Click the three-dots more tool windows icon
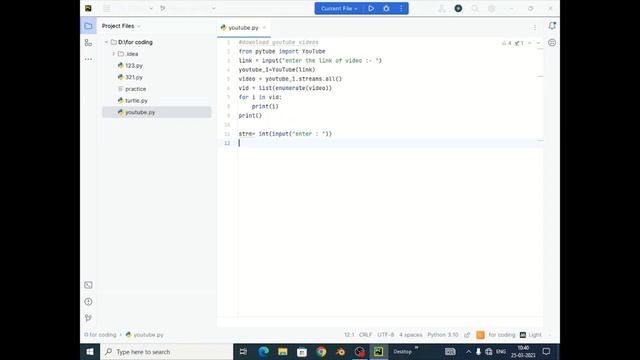 point(88,59)
